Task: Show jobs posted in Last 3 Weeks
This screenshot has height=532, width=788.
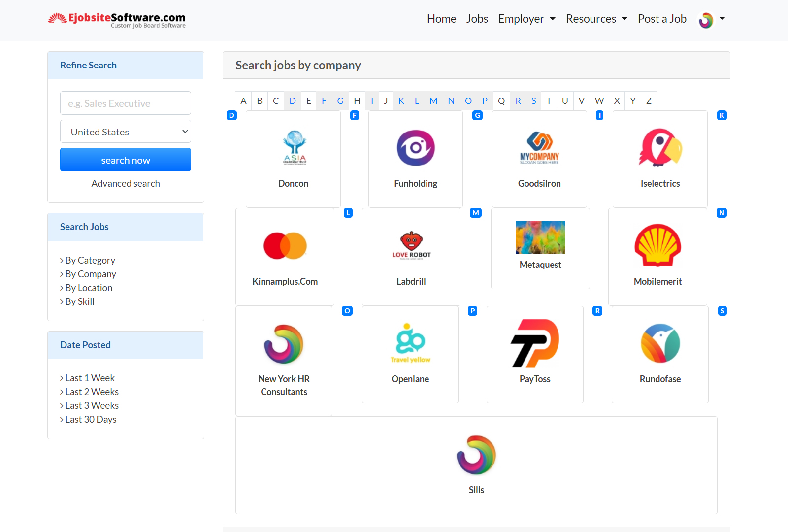Action: coord(92,405)
